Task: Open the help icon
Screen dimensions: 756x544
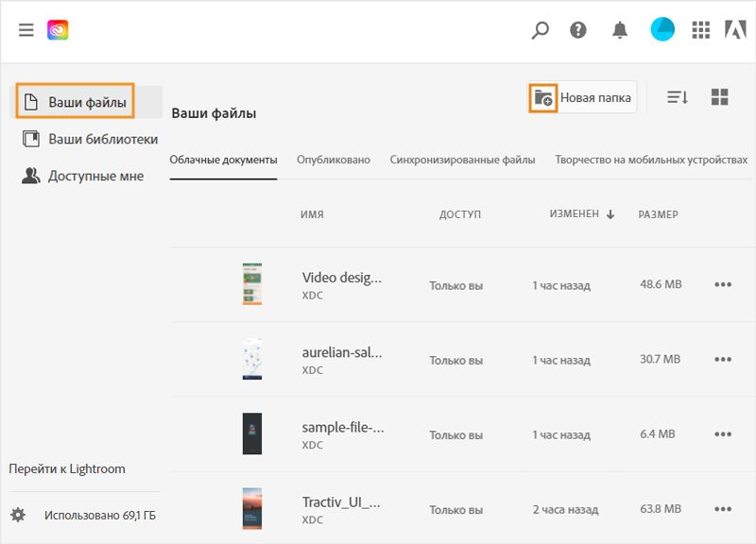Action: pos(579,30)
